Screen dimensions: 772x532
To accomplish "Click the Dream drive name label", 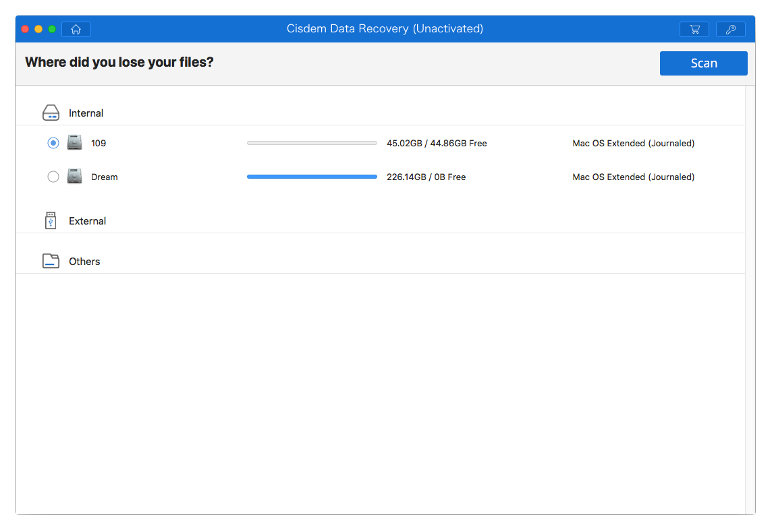I will [x=103, y=176].
